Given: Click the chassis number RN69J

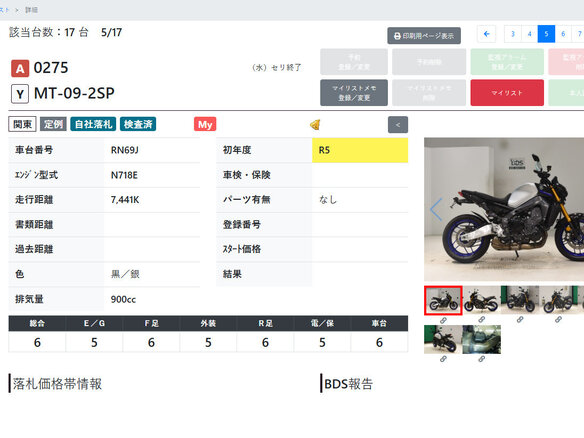Looking at the screenshot, I should (124, 150).
